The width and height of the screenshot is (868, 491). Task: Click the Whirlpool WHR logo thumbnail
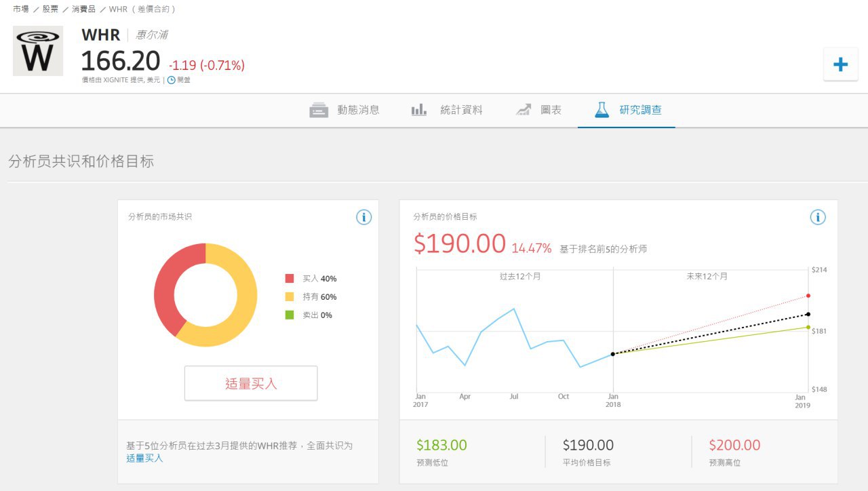[x=38, y=51]
